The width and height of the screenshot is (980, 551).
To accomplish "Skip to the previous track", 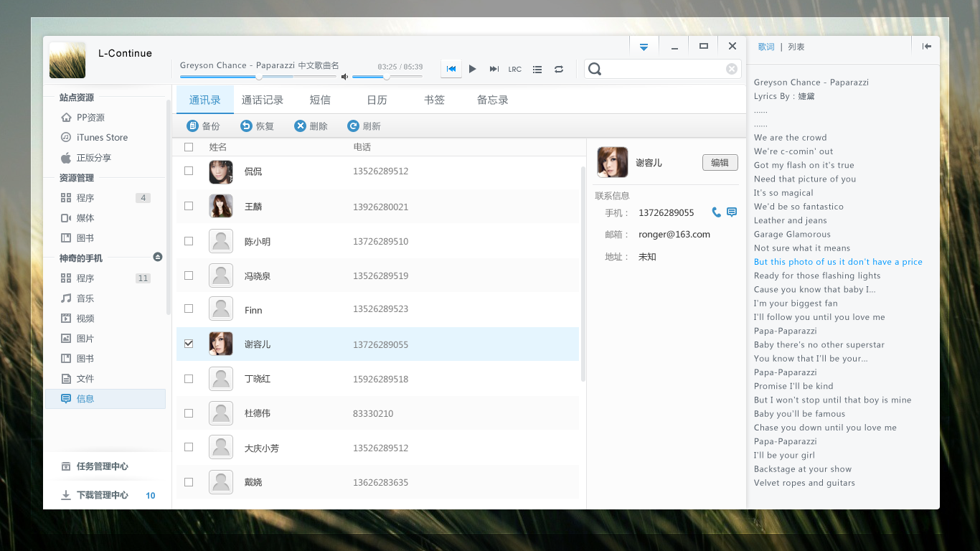I will point(451,69).
